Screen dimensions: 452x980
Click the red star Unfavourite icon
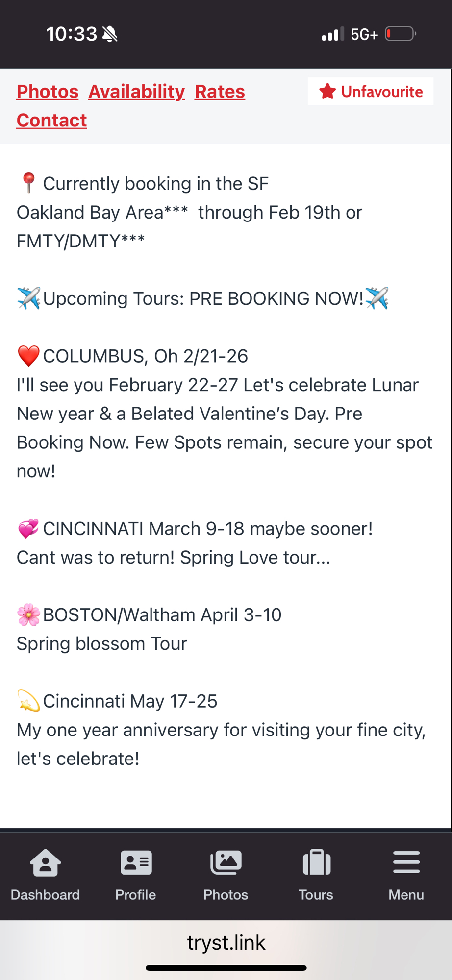coord(327,92)
